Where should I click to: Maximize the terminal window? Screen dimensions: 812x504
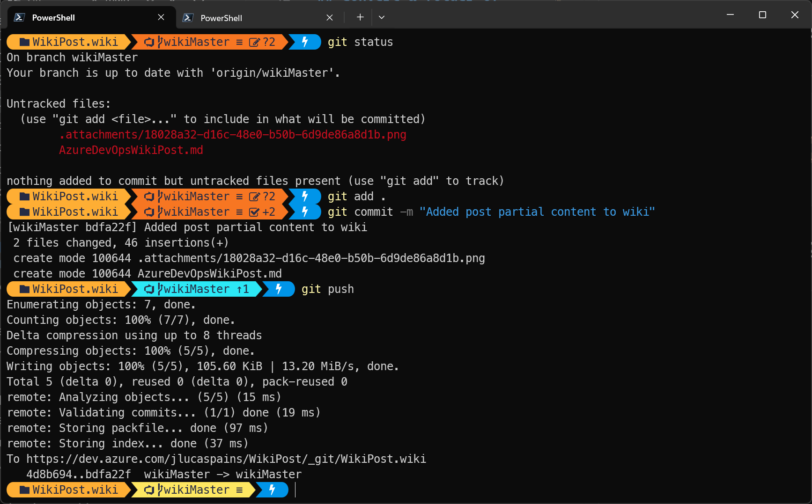762,15
